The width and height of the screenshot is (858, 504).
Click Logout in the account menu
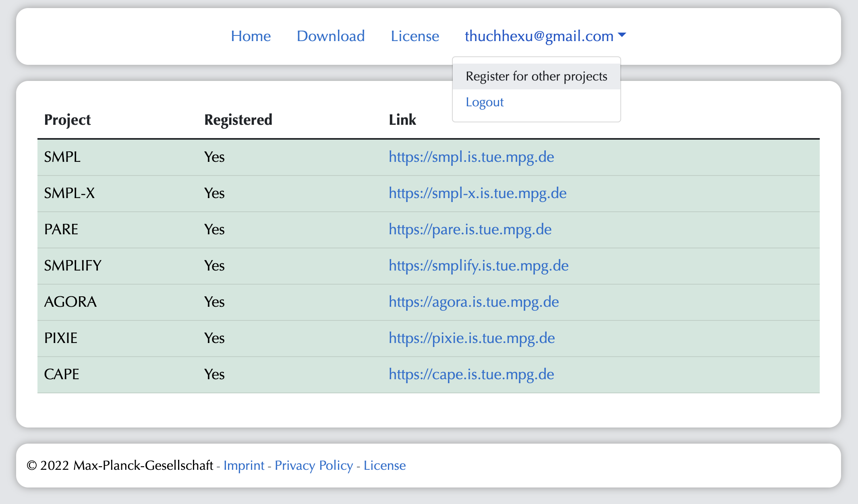[x=485, y=102]
